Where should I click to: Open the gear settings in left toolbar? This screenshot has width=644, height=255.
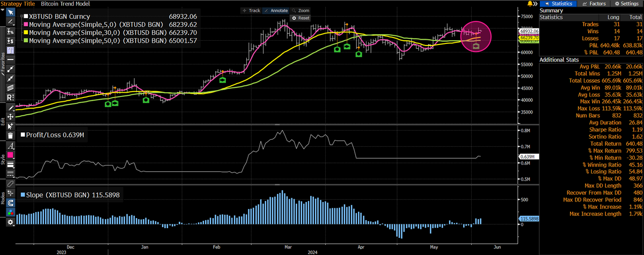[x=10, y=221]
